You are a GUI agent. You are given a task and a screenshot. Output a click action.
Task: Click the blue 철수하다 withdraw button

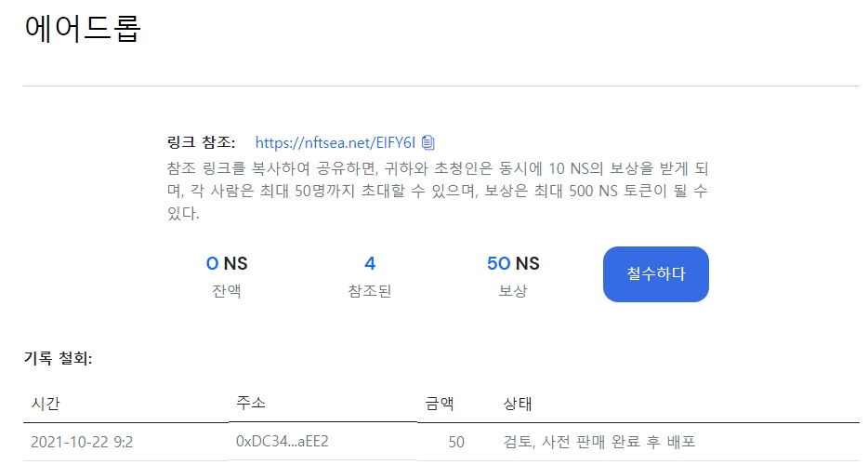[x=655, y=274]
